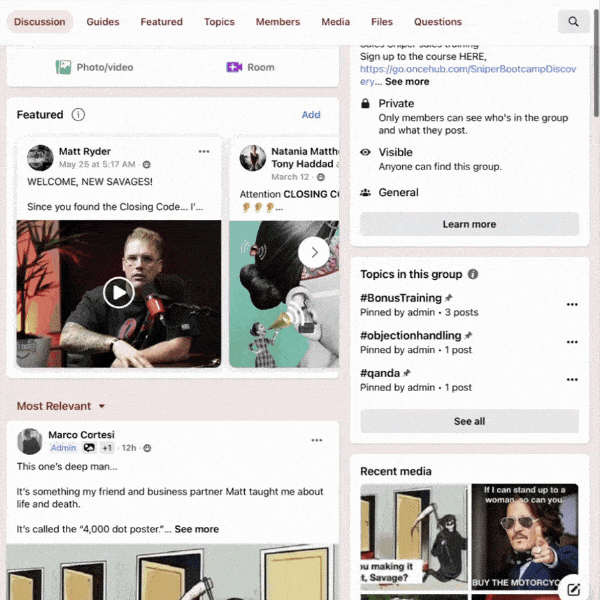Open Matt Ryder post options menu
This screenshot has height=600, width=600.
pos(204,152)
